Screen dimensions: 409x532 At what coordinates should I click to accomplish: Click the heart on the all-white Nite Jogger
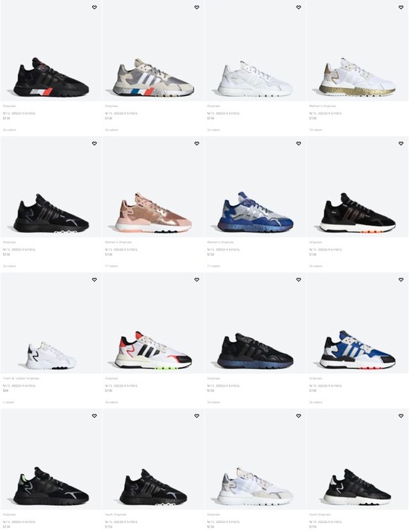coord(299,7)
